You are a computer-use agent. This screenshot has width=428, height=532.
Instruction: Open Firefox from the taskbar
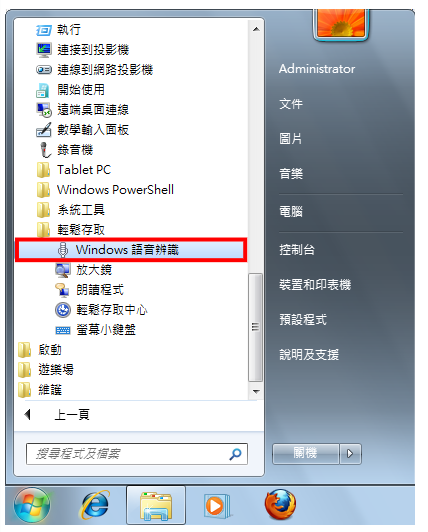280,504
